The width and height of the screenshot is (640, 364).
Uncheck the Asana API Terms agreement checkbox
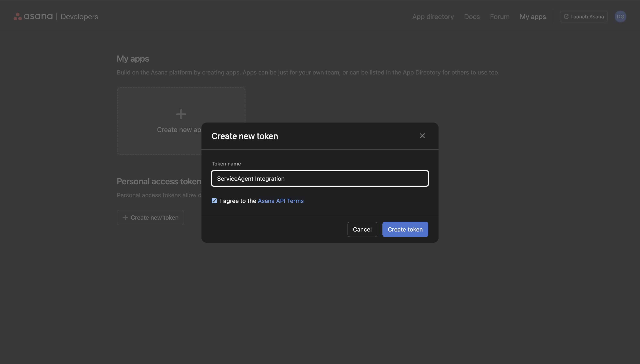pyautogui.click(x=214, y=201)
